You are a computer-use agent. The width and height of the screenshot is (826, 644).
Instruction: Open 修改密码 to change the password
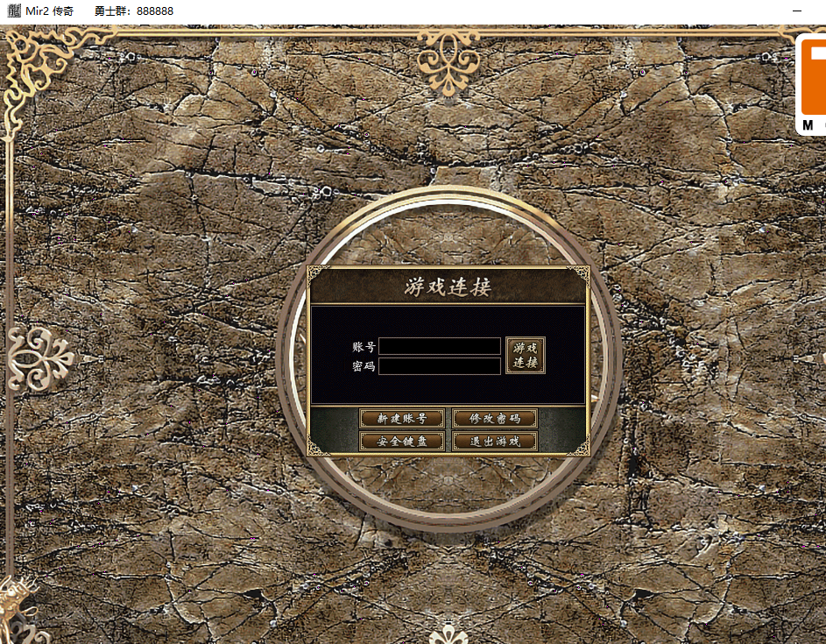click(x=495, y=419)
